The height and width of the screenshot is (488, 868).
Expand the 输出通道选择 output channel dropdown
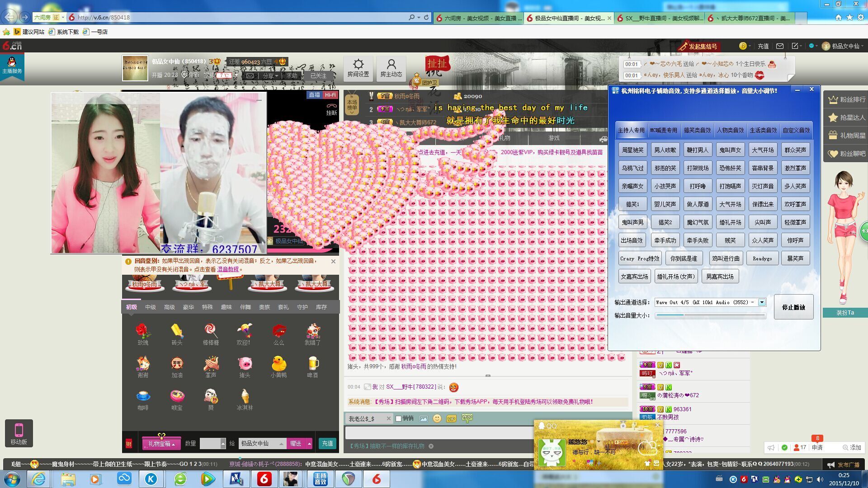[762, 302]
